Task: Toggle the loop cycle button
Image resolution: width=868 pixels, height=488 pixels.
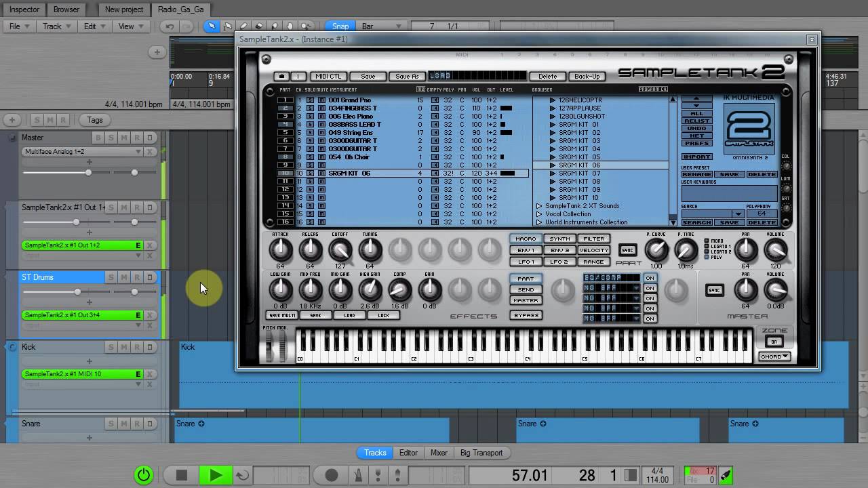Action: [242, 475]
